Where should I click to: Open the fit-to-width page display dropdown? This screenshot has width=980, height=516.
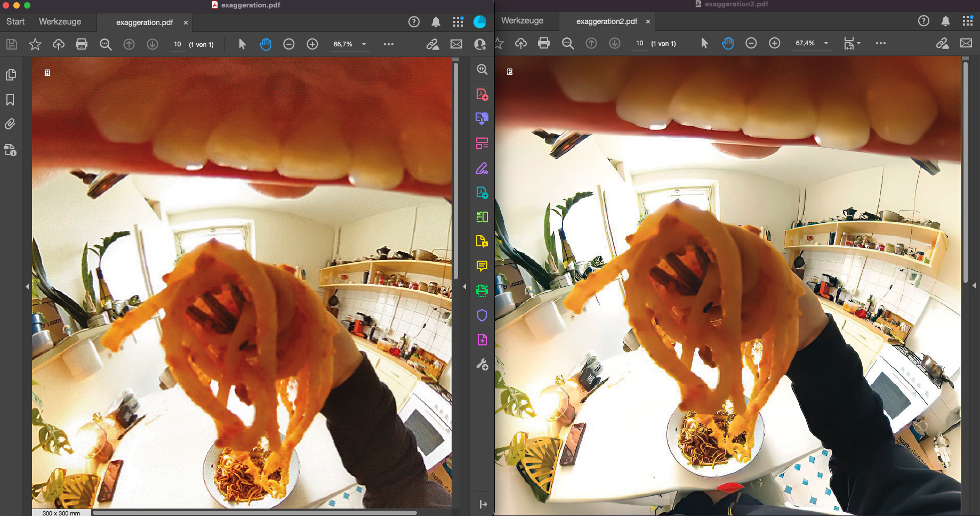coord(852,43)
